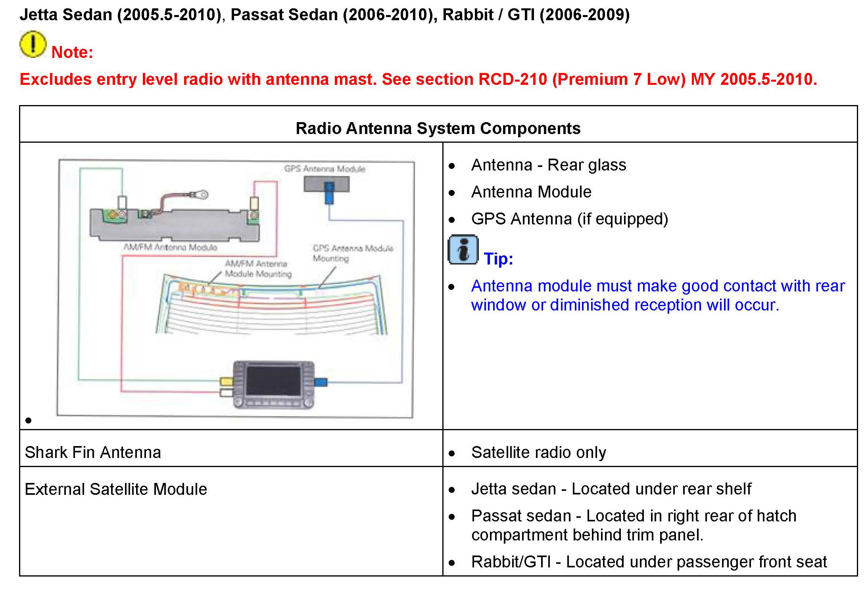Image resolution: width=868 pixels, height=590 pixels.
Task: Click the radio head unit image
Action: coord(274,385)
